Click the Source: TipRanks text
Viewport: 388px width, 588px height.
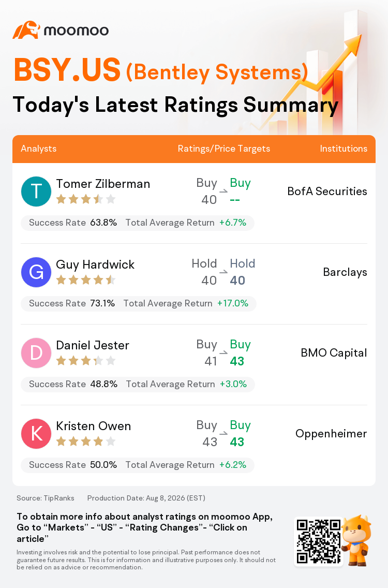point(46,498)
